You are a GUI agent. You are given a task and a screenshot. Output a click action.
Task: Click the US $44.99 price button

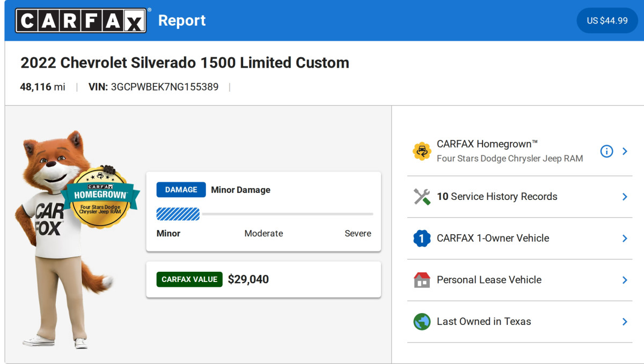click(x=607, y=20)
